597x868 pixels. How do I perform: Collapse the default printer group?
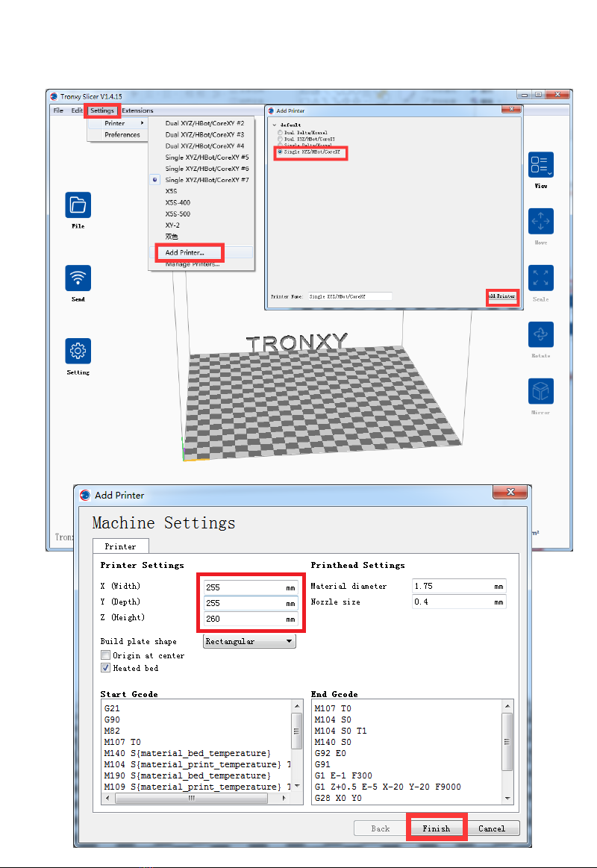pos(275,125)
